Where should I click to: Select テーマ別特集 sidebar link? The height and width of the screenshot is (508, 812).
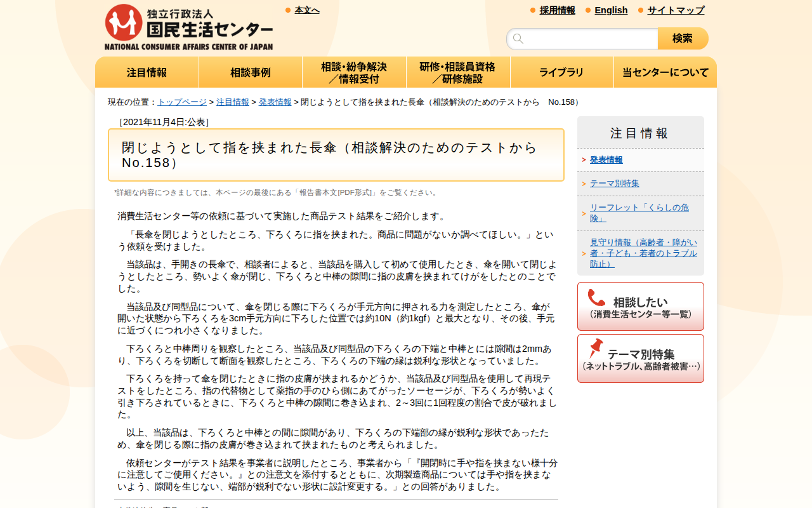click(615, 184)
